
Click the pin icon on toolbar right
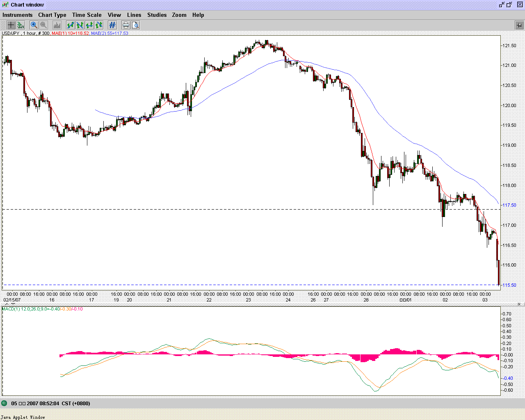519,25
